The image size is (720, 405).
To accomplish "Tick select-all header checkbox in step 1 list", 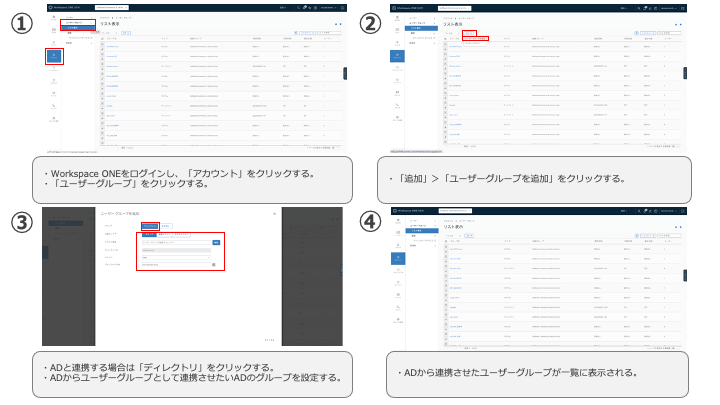I will point(102,39).
